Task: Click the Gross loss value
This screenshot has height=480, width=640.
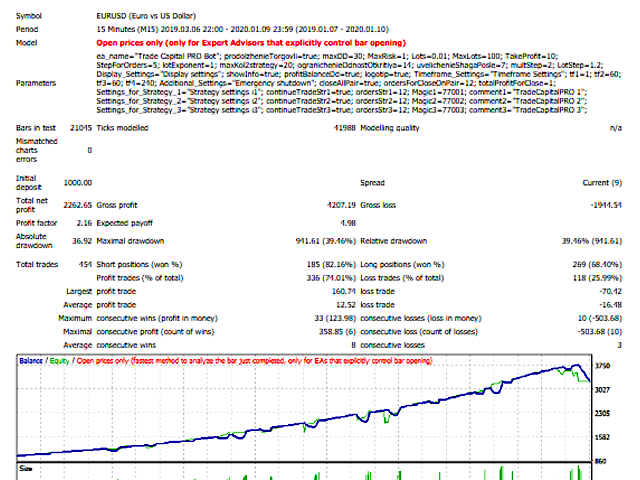Action: [x=606, y=205]
